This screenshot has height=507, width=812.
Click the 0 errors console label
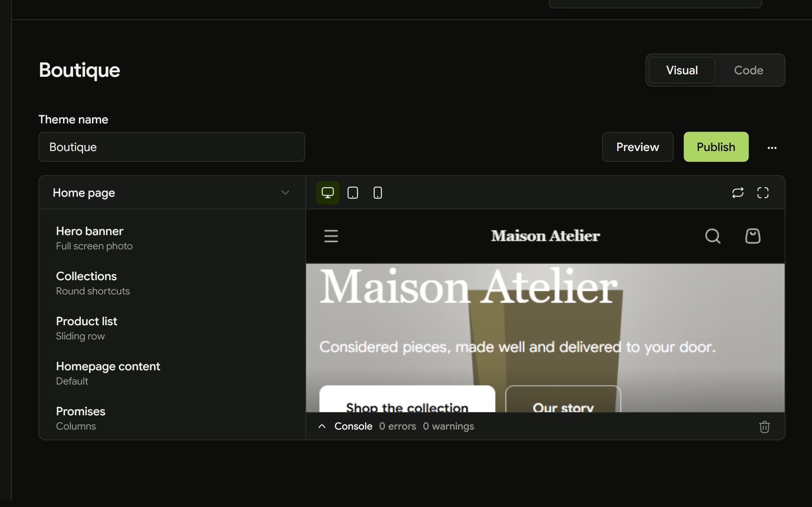click(397, 426)
